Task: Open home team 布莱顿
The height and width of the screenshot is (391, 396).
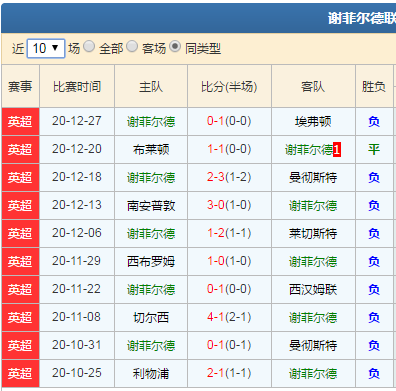Action: coord(151,150)
